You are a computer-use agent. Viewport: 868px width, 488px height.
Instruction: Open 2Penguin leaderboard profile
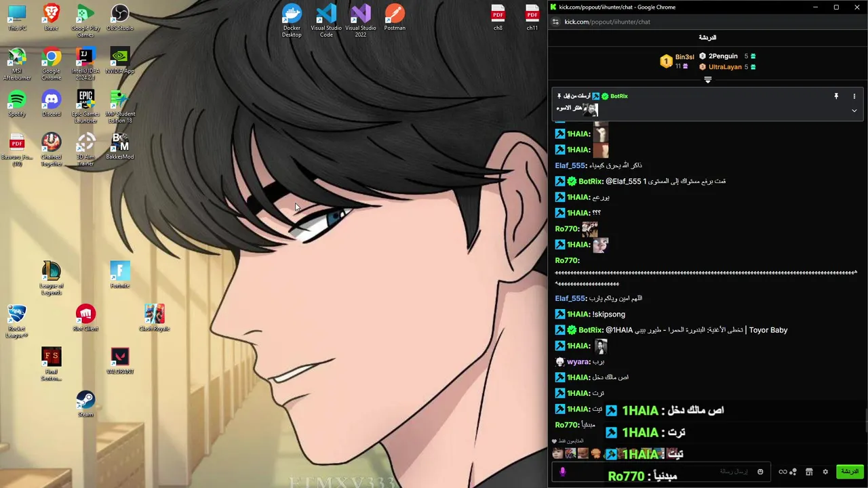click(x=723, y=56)
